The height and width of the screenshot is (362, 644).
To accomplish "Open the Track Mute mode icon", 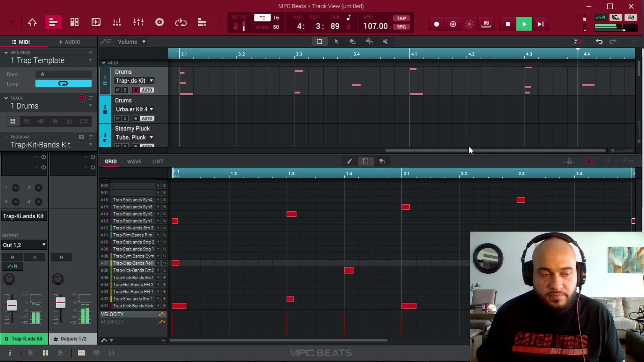I will 202,22.
